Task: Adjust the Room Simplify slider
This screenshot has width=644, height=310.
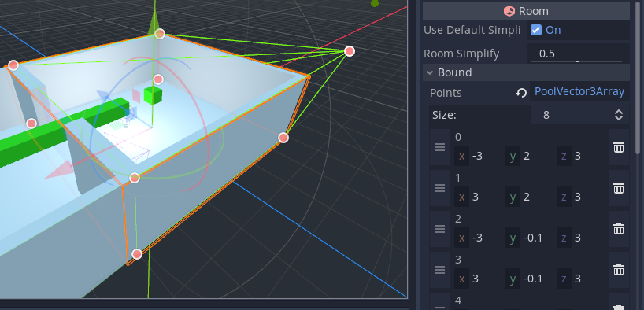Action: (577, 61)
